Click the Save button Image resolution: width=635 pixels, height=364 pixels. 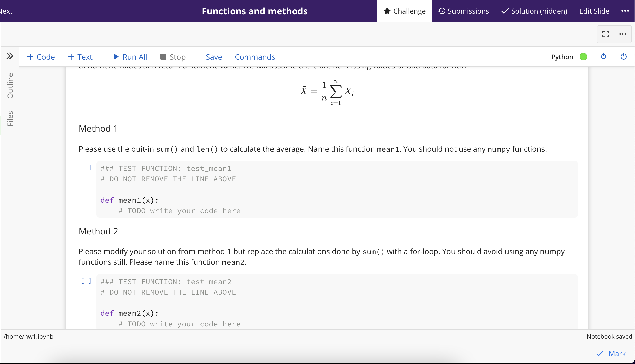213,57
